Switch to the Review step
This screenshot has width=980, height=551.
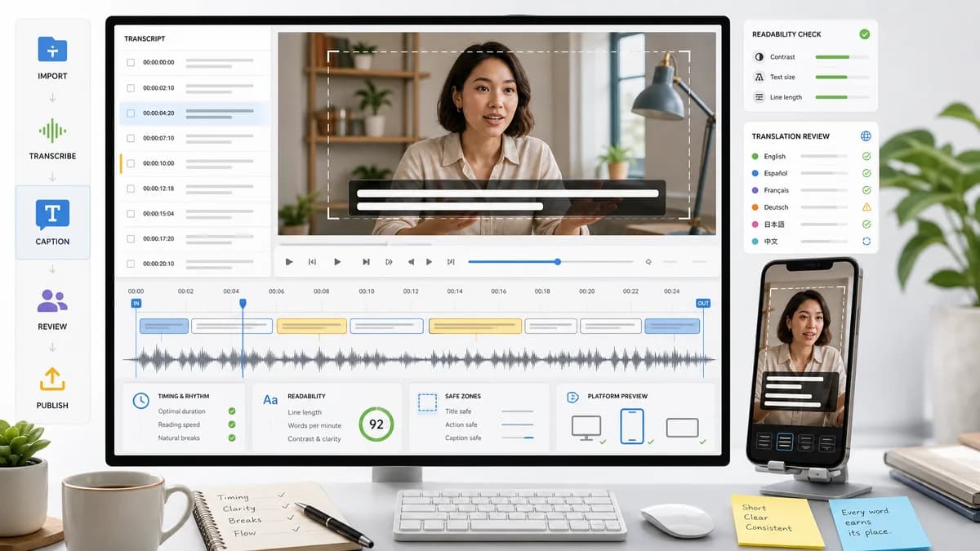(52, 309)
